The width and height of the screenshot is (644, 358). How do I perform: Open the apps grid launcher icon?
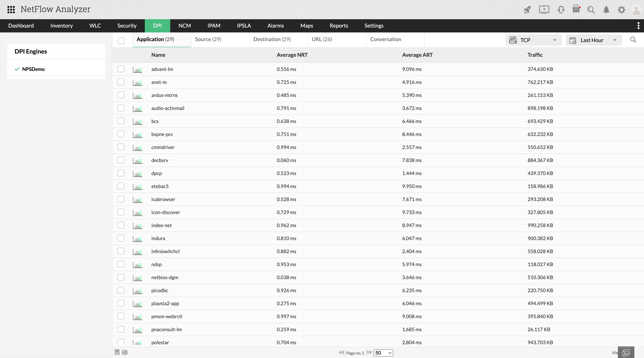pos(11,9)
